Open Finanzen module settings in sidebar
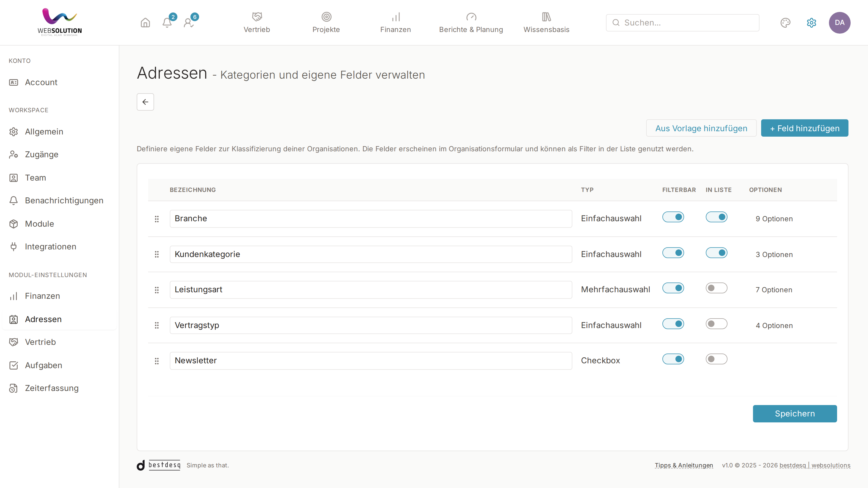The height and width of the screenshot is (488, 868). click(59, 296)
